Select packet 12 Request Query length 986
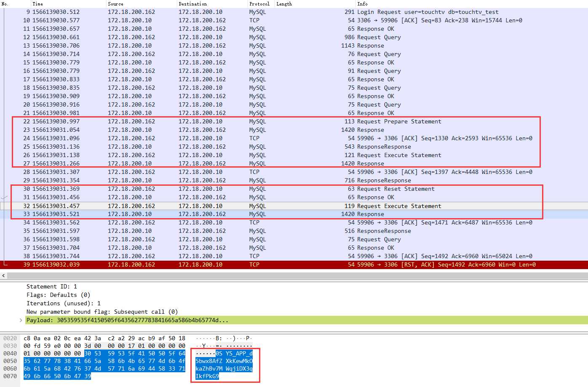Image resolution: width=588 pixels, height=387 pixels. tap(294, 37)
